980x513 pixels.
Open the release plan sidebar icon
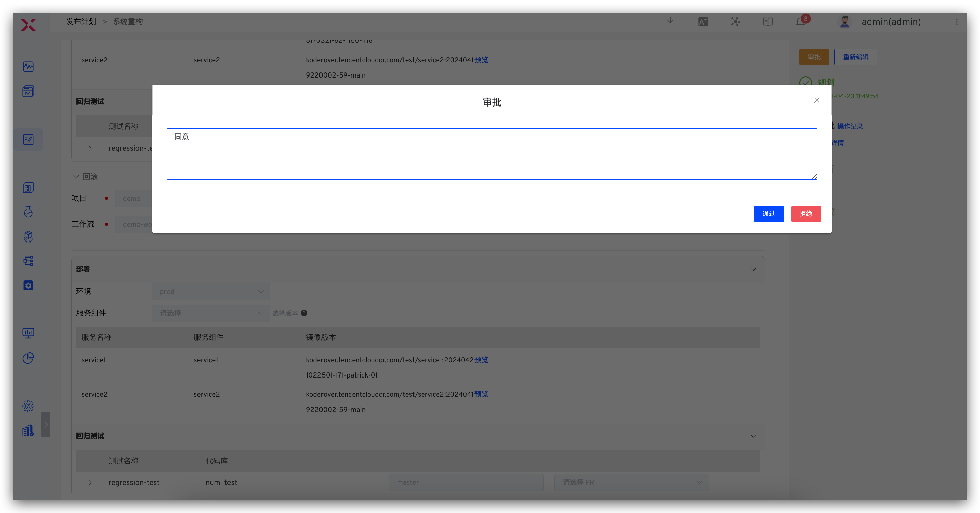29,140
